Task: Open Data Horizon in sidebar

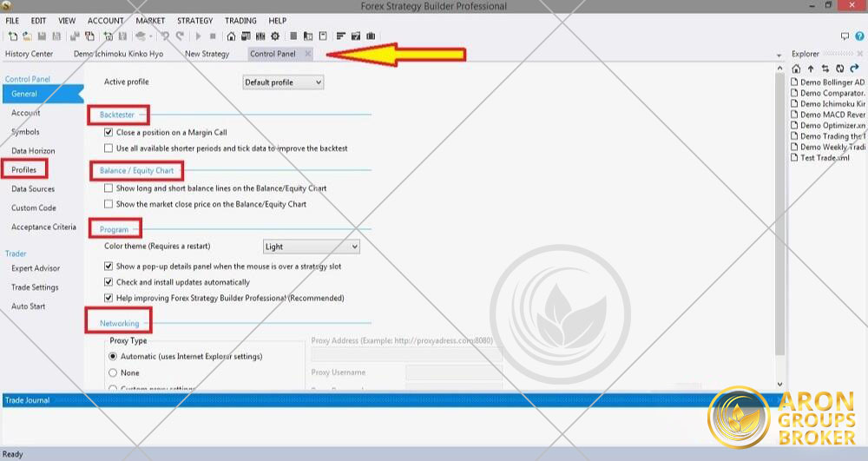Action: point(33,150)
